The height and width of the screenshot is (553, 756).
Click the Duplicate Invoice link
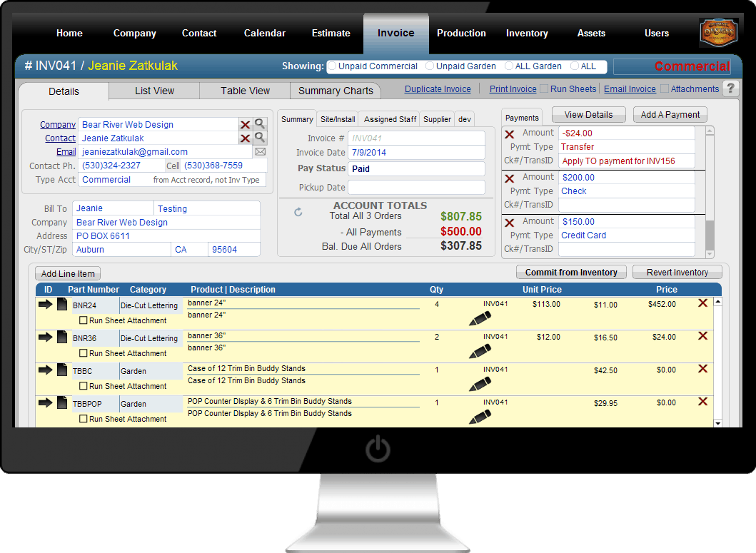coord(438,89)
